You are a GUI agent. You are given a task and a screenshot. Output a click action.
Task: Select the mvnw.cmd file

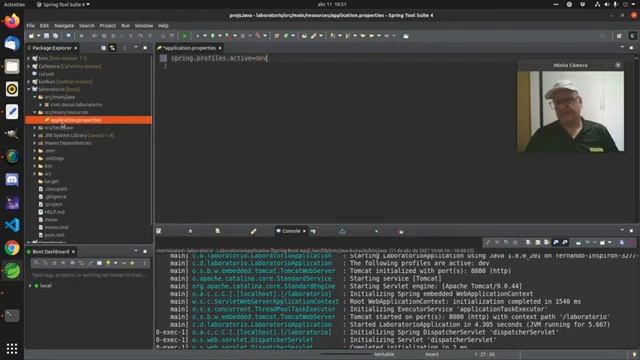point(56,227)
